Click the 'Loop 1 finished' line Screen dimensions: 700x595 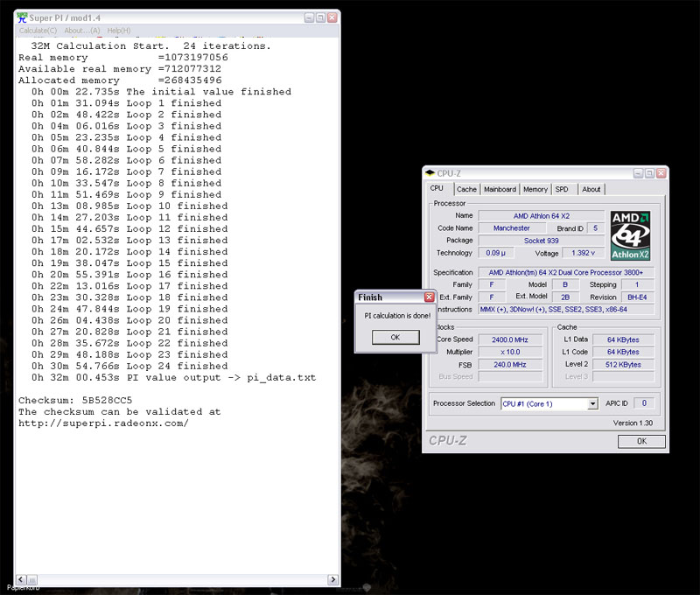tap(126, 103)
